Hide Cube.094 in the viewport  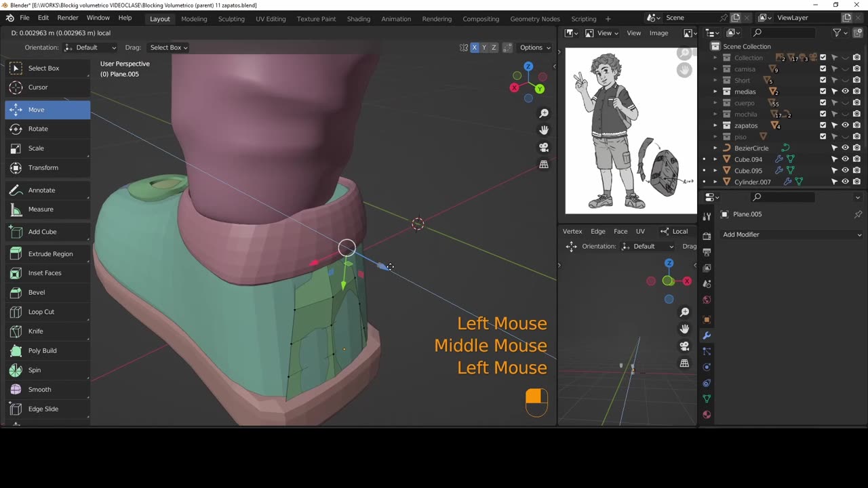[x=846, y=159]
